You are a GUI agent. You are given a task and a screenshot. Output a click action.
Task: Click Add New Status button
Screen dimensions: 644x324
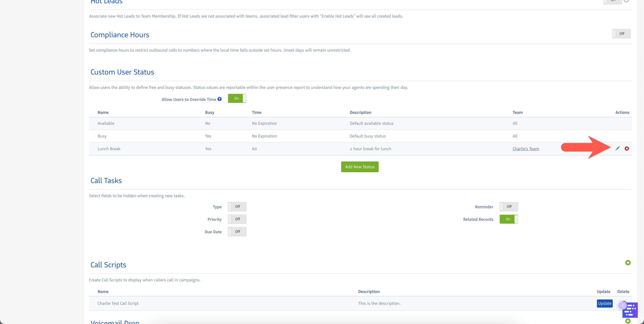[360, 167]
